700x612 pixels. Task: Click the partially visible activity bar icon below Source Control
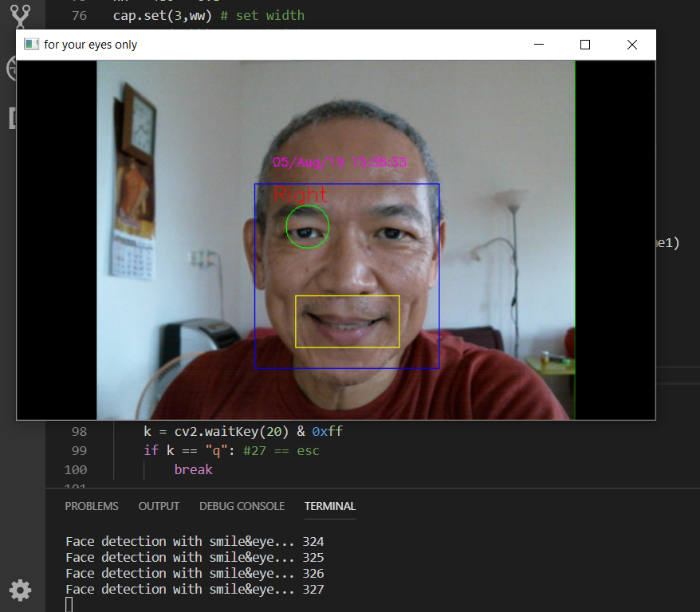point(12,69)
